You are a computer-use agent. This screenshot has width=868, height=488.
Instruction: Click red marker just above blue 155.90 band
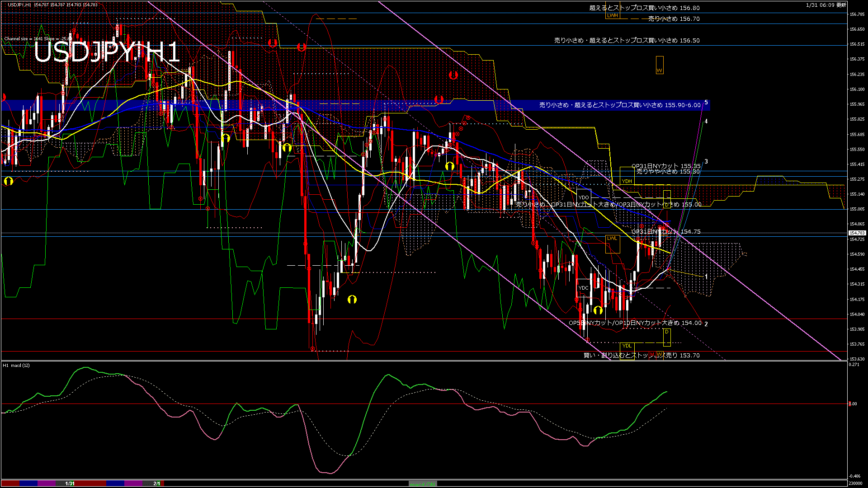tap(438, 99)
